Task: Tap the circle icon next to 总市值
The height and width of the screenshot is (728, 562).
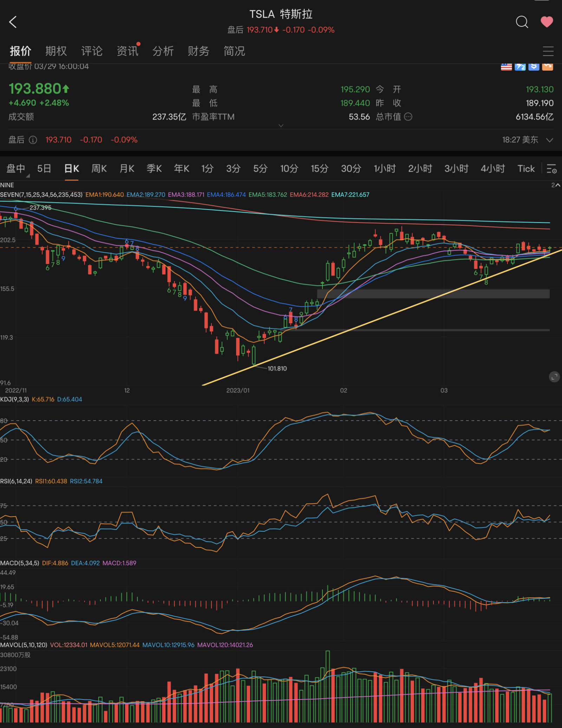Action: pos(408,117)
